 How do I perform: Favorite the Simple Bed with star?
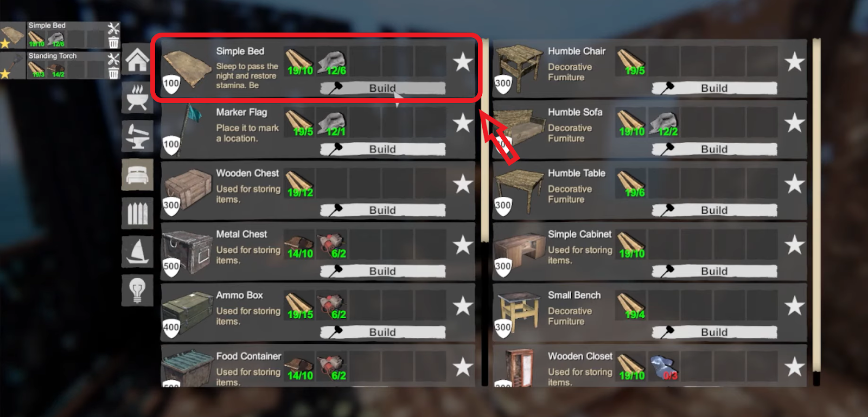pos(463,62)
